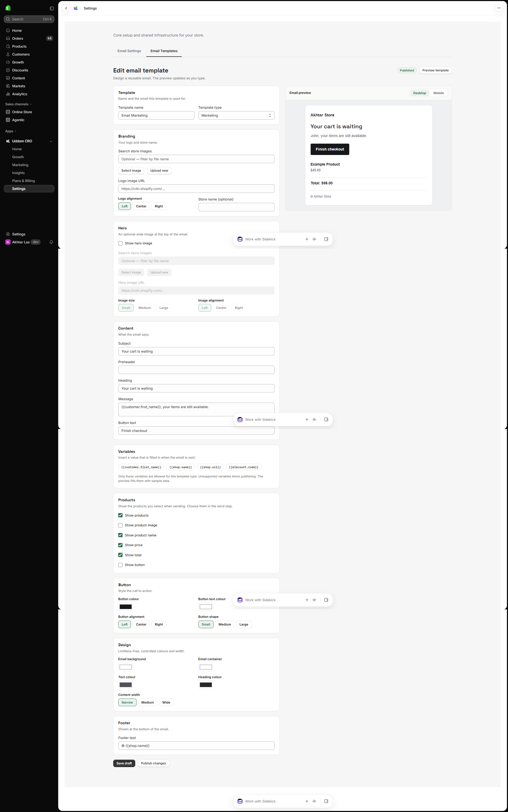Uncheck the Show products checkbox
Image resolution: width=508 pixels, height=812 pixels.
tap(120, 515)
